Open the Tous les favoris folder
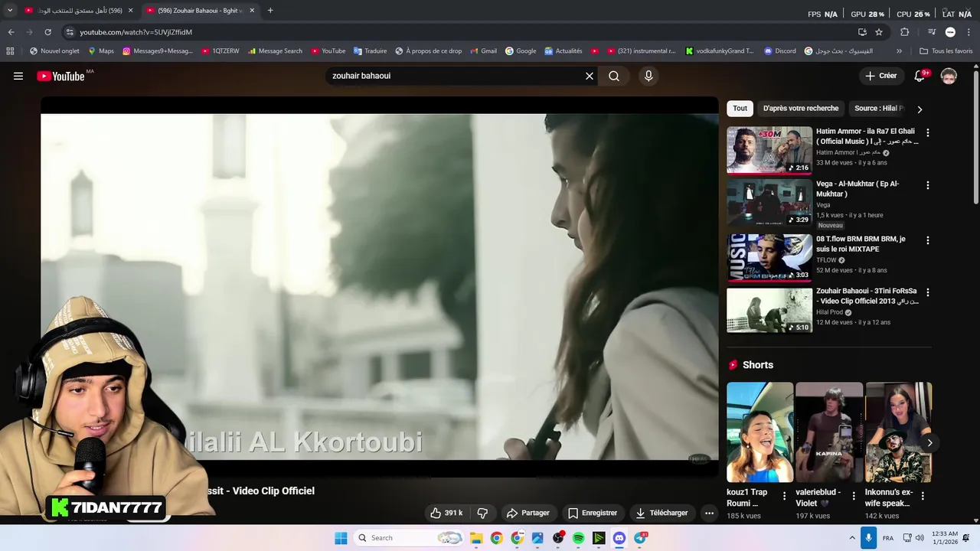Screen dimensions: 980x551 click(946, 51)
